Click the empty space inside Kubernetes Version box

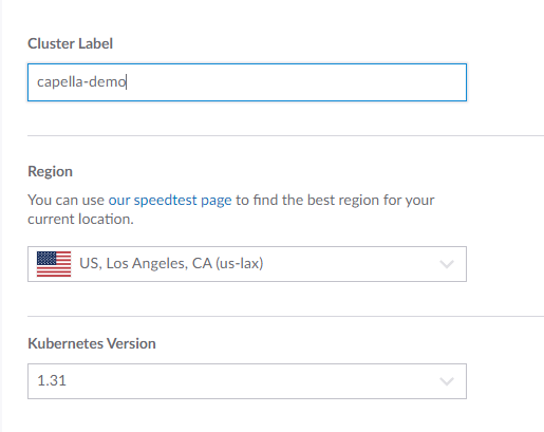pos(250,381)
